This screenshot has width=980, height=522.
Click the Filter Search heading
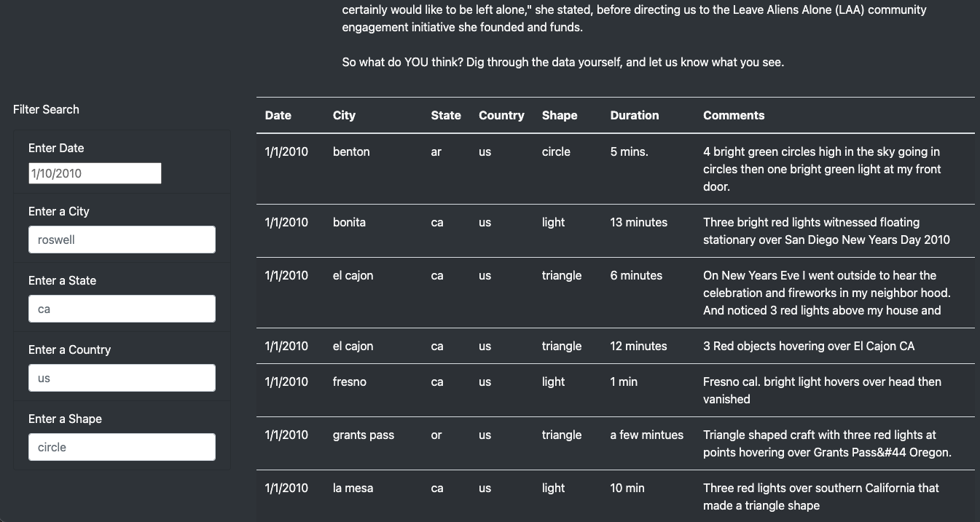46,109
